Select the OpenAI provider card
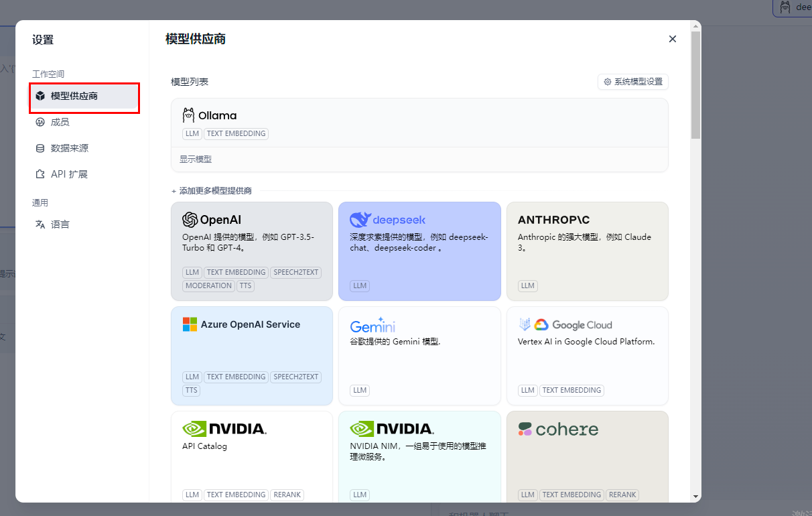The width and height of the screenshot is (812, 516). pos(252,251)
